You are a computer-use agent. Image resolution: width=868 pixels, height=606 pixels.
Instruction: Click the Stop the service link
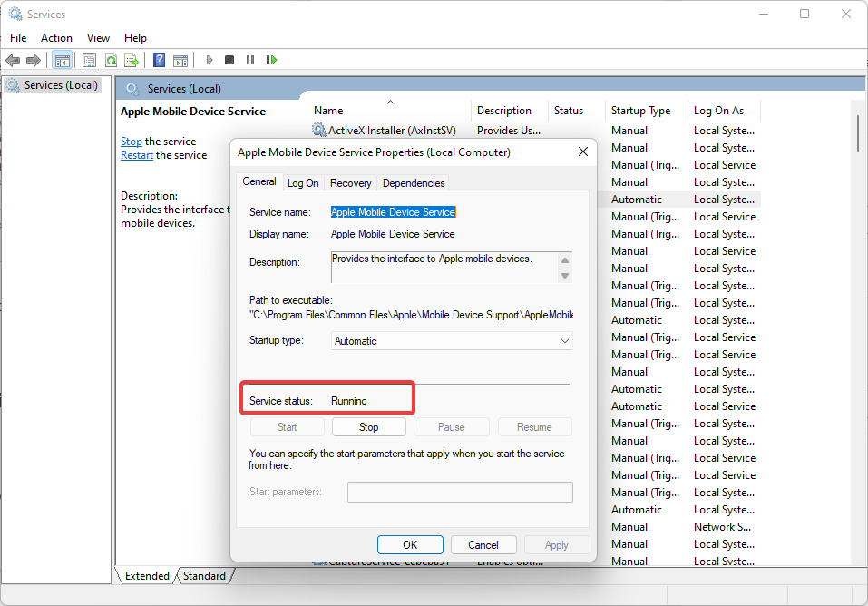[132, 142]
